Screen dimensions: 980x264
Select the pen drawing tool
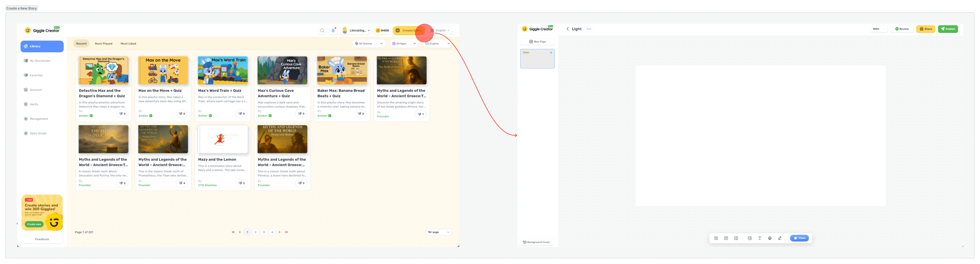[x=780, y=238]
